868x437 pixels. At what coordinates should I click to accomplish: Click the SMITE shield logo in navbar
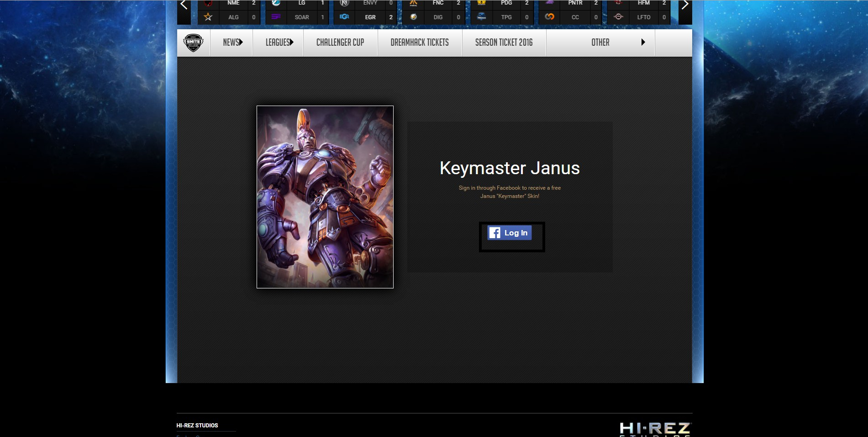coord(193,43)
